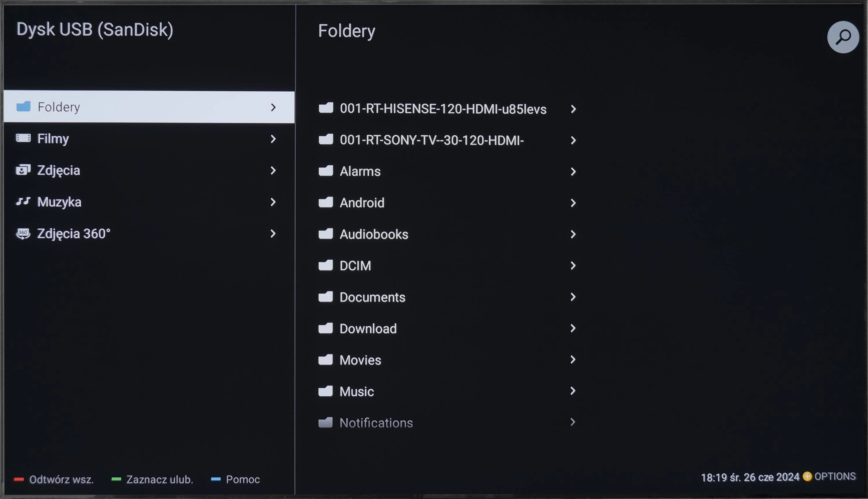
Task: Expand the Filmy category chevron
Action: (x=273, y=139)
